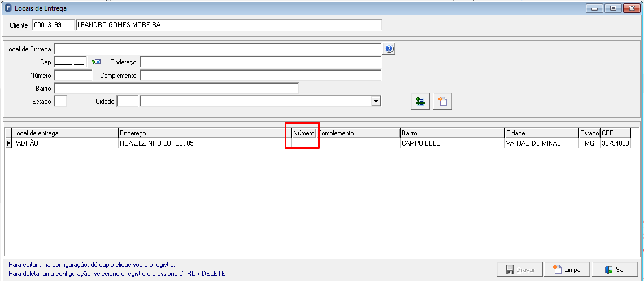
Task: Click the Estado column header in grid
Action: click(x=589, y=133)
